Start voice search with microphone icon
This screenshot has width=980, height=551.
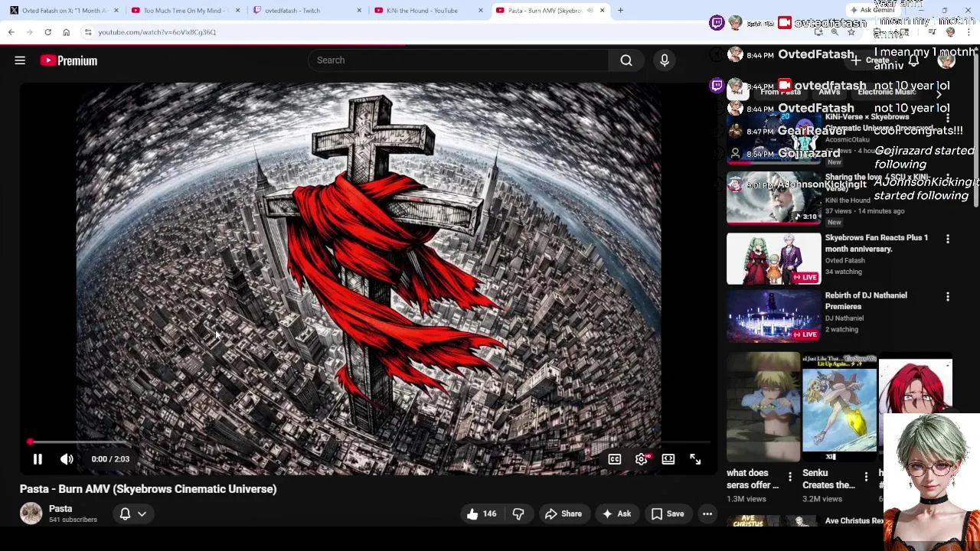coord(665,60)
